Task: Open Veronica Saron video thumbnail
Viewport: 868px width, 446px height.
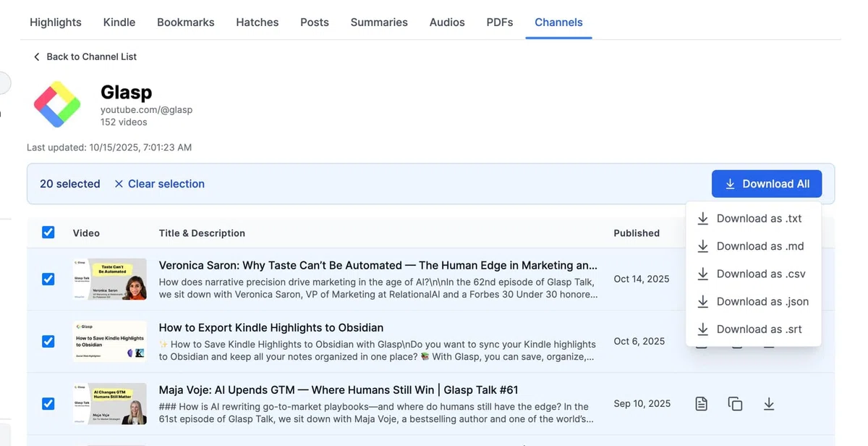Action: (110, 279)
